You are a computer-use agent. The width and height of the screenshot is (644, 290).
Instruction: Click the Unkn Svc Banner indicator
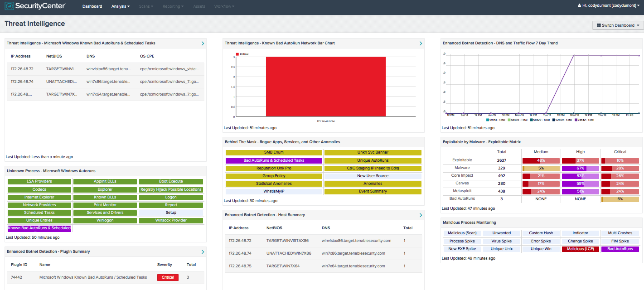[x=373, y=152]
